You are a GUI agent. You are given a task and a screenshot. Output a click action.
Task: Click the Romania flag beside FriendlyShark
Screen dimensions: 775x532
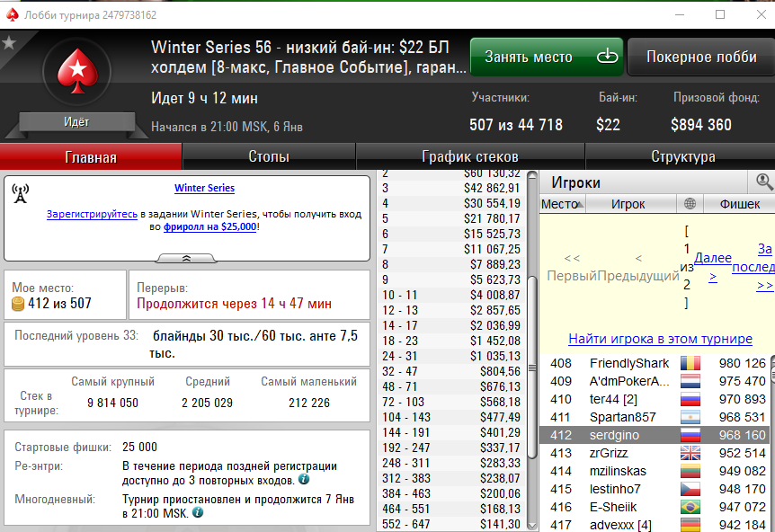coord(690,363)
